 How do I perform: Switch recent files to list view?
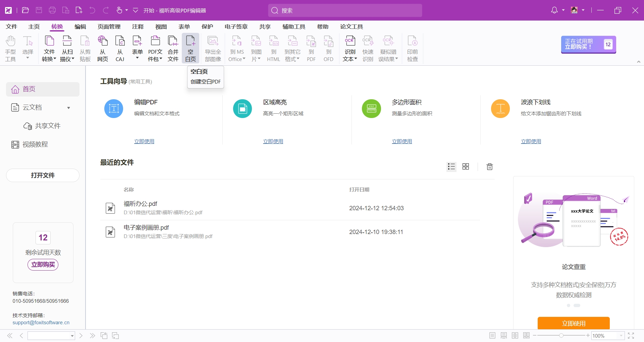pyautogui.click(x=451, y=167)
